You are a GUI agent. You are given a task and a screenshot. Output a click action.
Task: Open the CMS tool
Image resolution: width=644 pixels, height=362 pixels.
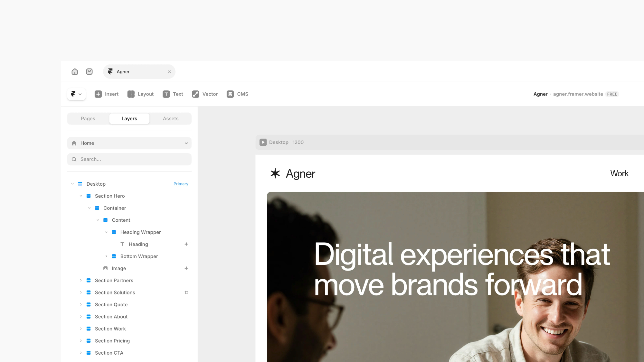[x=237, y=94]
